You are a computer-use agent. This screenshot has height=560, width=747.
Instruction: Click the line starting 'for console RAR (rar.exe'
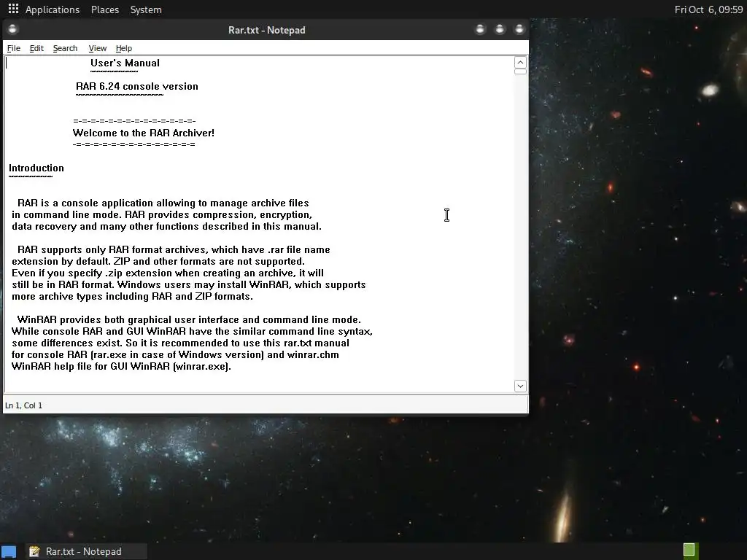click(175, 355)
